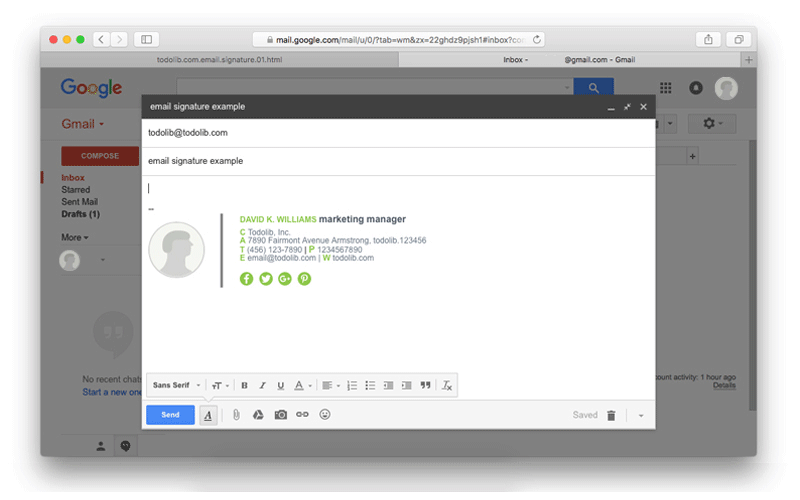Viewport: 800px width, 500px height.
Task: Send the email with the Send button
Action: tap(170, 415)
